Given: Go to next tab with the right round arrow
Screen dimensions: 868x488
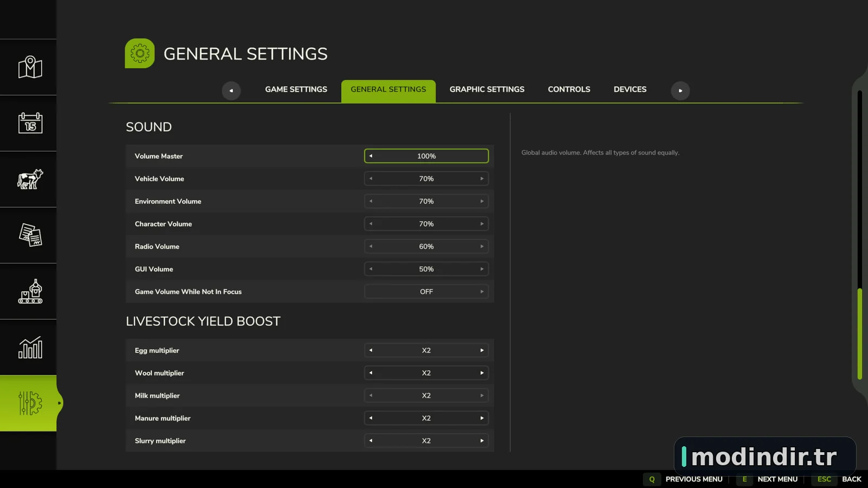Looking at the screenshot, I should coord(680,91).
